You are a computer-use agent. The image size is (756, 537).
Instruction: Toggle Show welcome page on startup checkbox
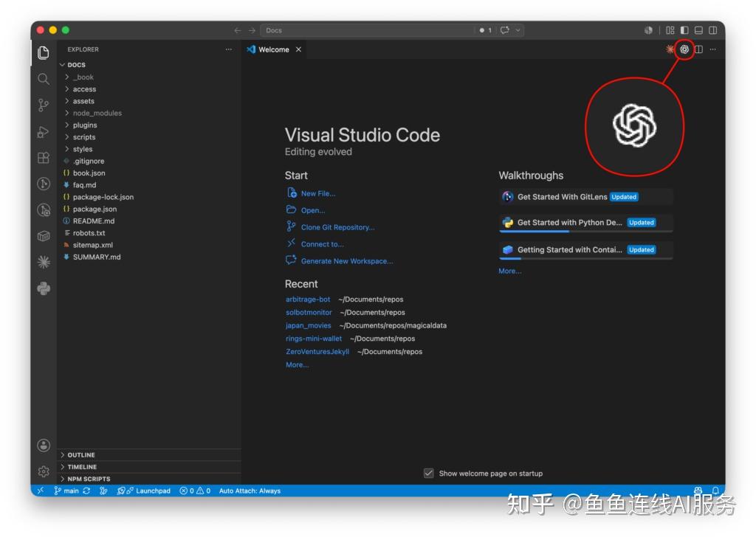[x=429, y=474]
